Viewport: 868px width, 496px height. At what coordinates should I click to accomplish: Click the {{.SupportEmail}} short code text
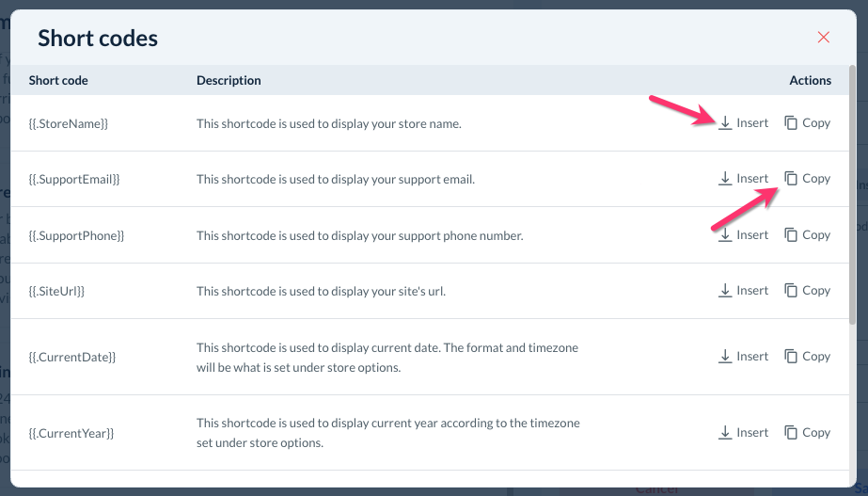74,178
